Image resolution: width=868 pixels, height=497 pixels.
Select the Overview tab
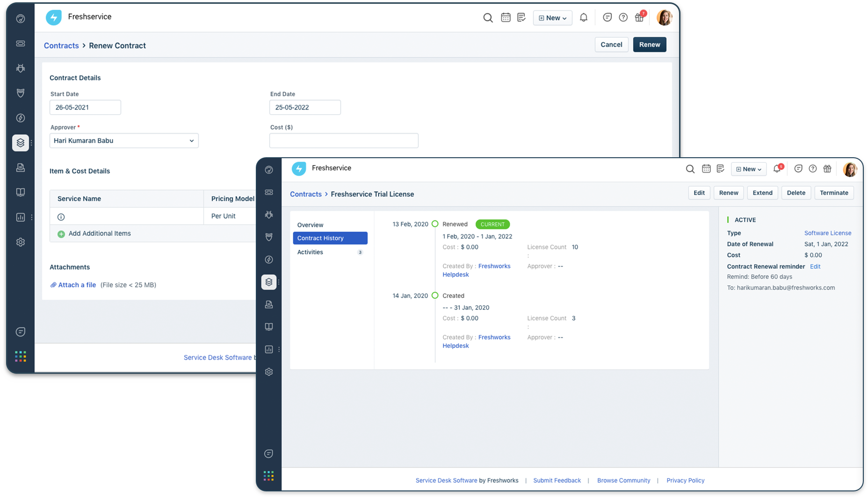click(x=310, y=225)
